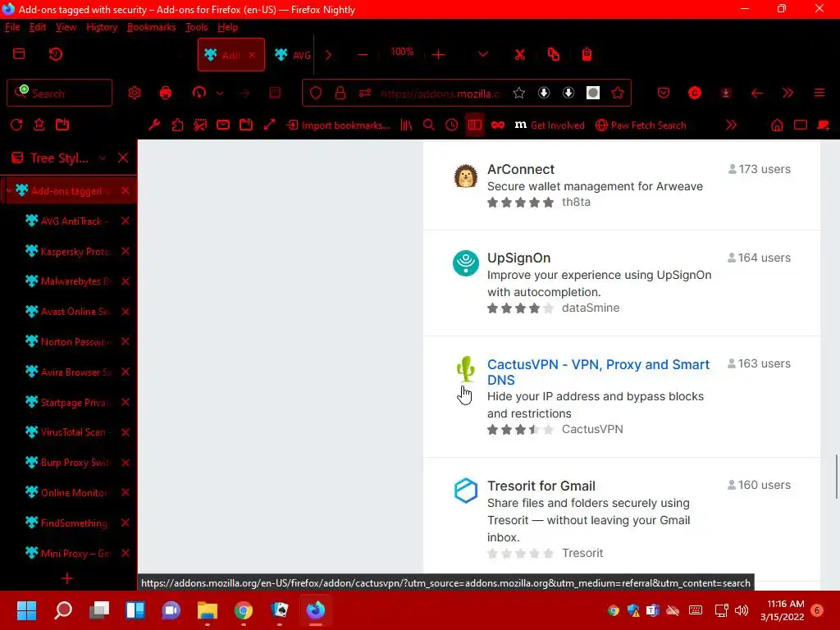The image size is (840, 630).
Task: Open the History menu
Action: [x=102, y=27]
